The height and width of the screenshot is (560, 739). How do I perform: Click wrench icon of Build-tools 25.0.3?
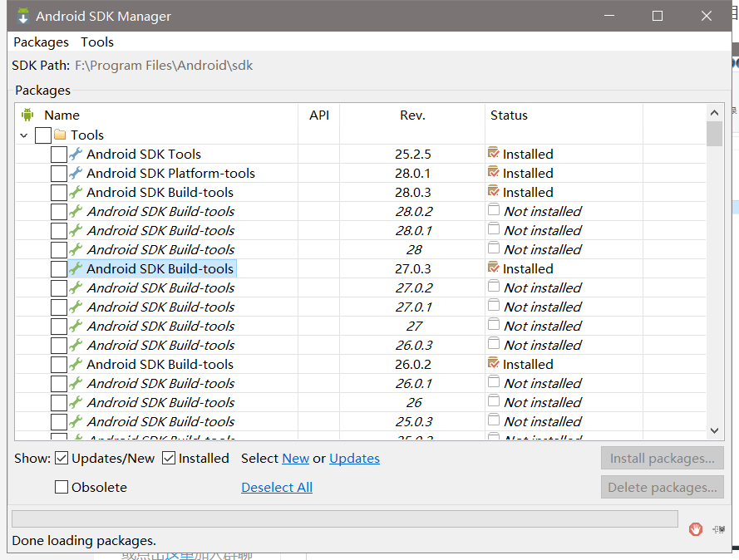pyautogui.click(x=76, y=421)
